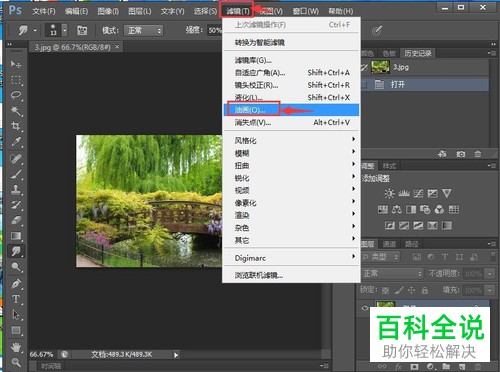Image resolution: width=500 pixels, height=372 pixels.
Task: Select the Zoom tool
Action: pos(16,362)
